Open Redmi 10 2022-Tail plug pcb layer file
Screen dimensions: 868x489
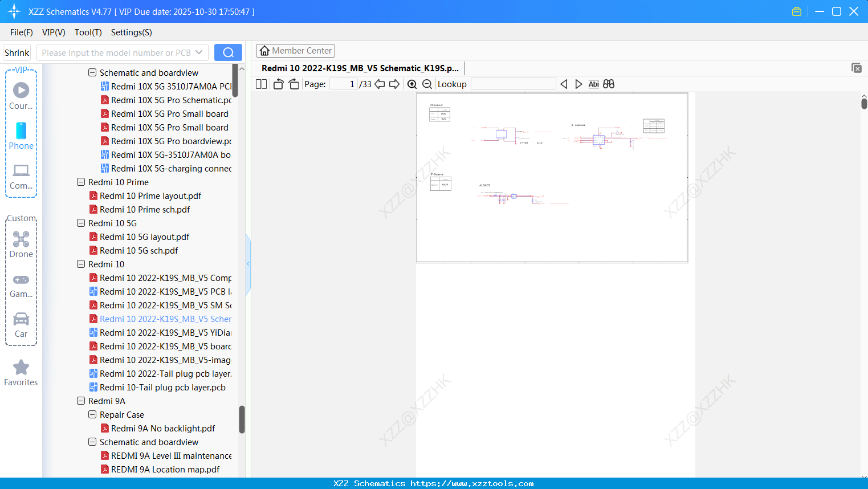pyautogui.click(x=161, y=373)
